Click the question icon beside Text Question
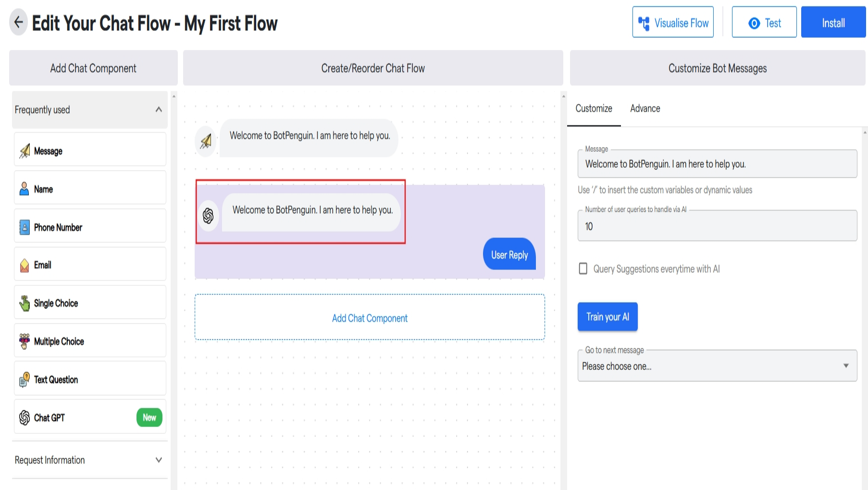 click(25, 380)
